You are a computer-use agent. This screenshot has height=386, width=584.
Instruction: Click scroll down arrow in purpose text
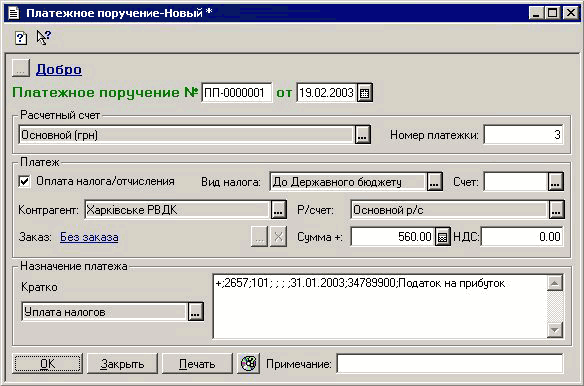[x=555, y=330]
